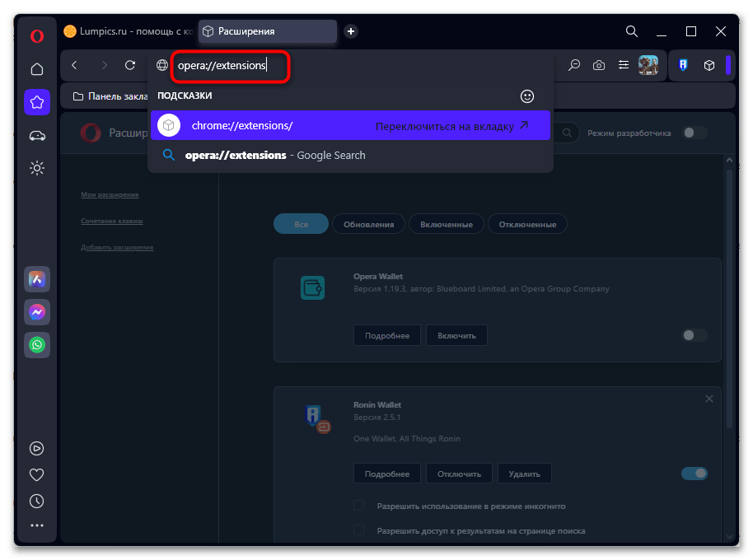Screen dimensions: 753x560
Task: Click Отключить for Ronin Wallet
Action: (459, 474)
